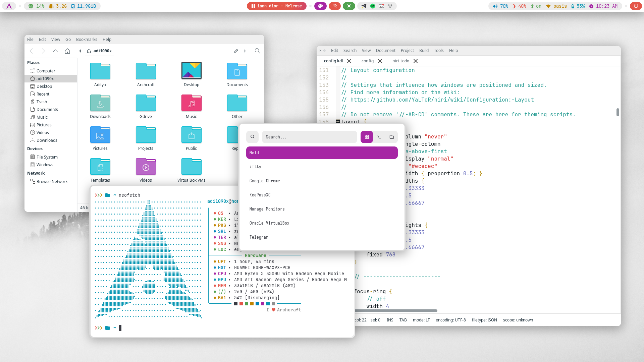Click the editor vertical scrollbar handle
Viewport: 644px width, 362px height.
(618, 112)
